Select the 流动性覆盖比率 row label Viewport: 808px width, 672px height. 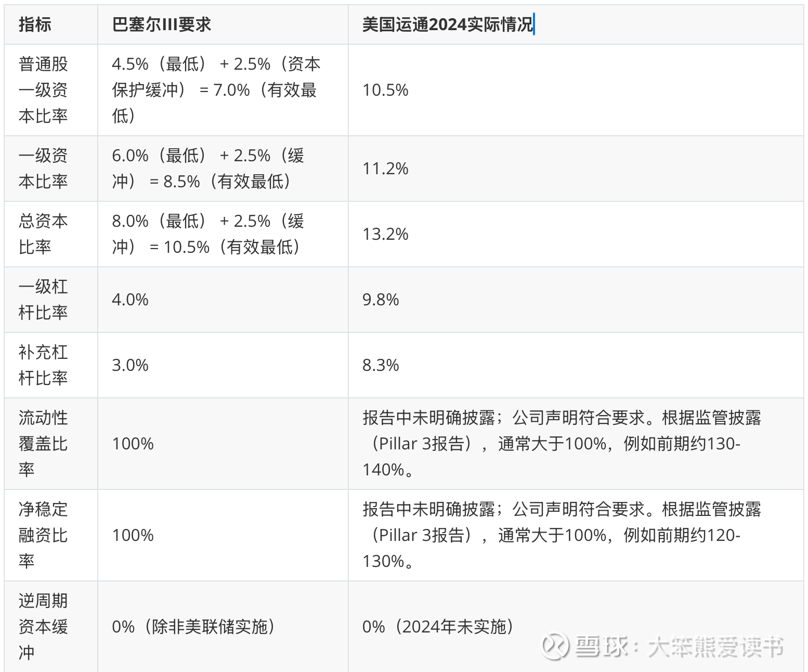[43, 444]
